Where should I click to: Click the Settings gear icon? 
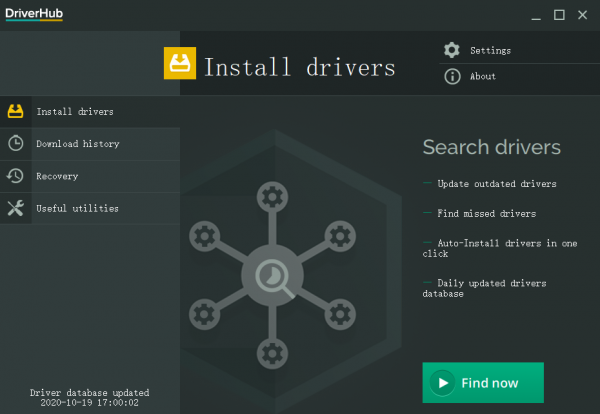click(x=452, y=50)
